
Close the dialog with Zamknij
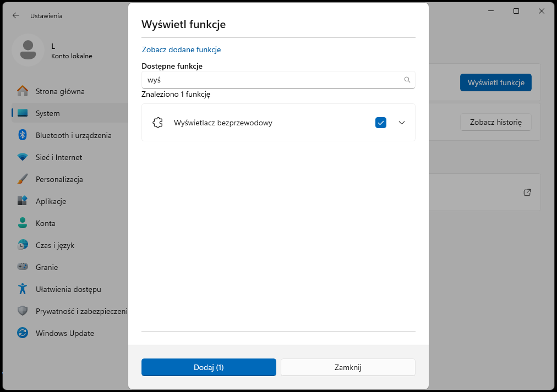(x=348, y=367)
